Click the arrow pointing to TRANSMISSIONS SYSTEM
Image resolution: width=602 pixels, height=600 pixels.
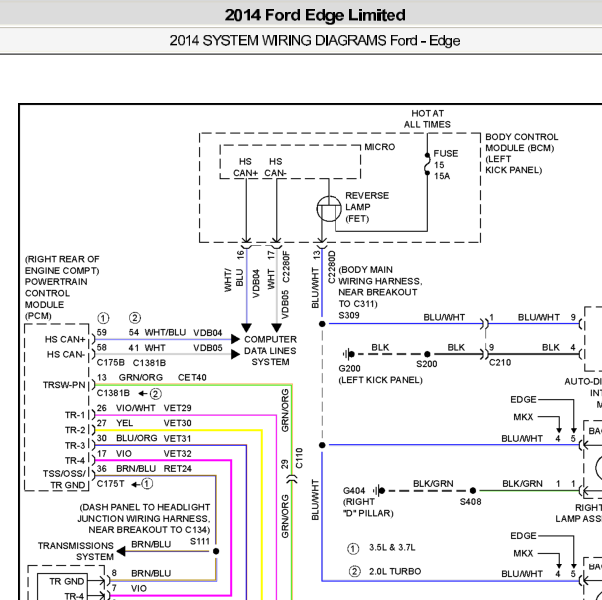121,551
